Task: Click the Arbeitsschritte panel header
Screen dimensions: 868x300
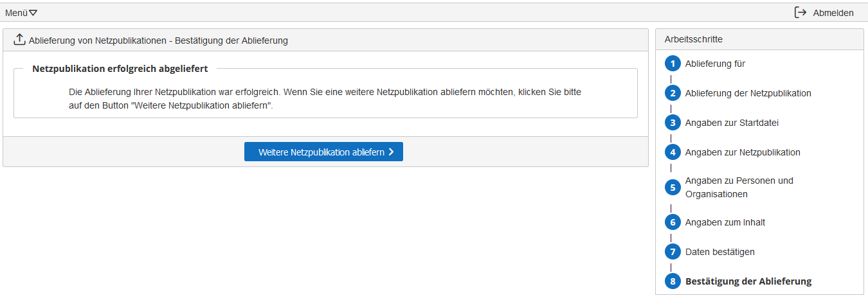Action: [x=759, y=39]
